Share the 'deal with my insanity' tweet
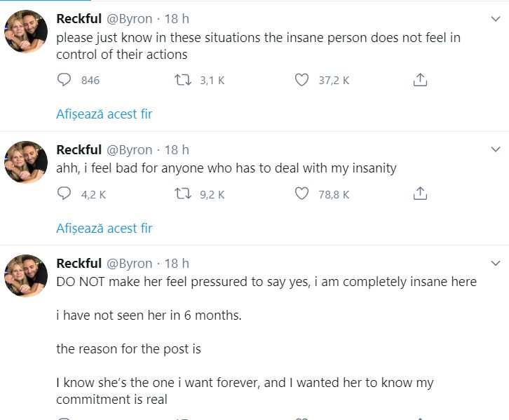Viewport: 509px width, 420px height. click(420, 194)
